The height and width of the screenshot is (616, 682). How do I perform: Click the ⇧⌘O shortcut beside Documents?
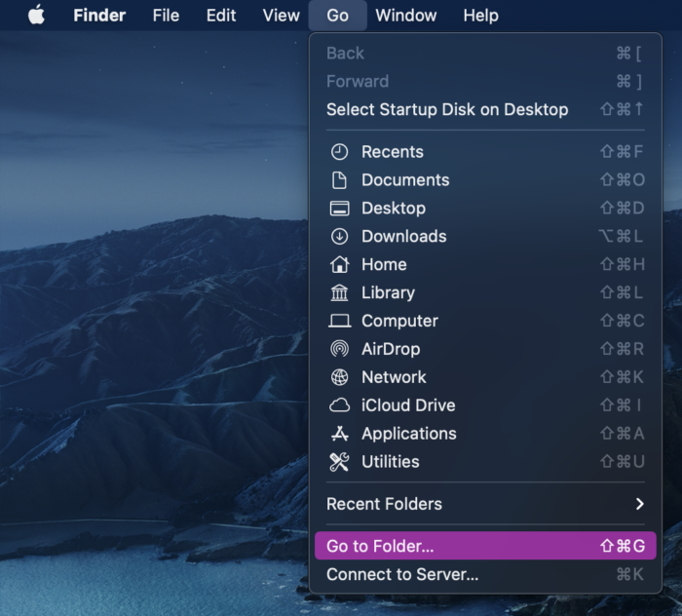[x=623, y=180]
